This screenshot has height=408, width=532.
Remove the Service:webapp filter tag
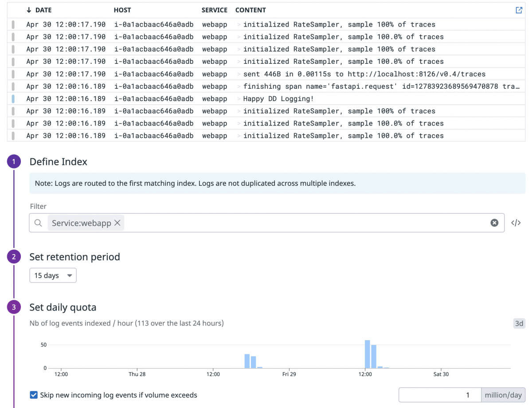(117, 223)
